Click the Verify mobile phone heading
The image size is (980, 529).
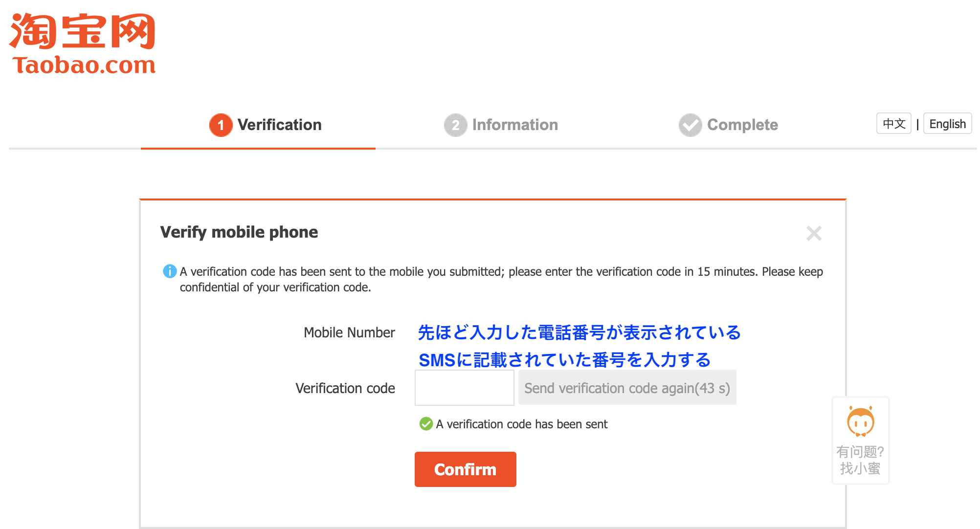(239, 232)
